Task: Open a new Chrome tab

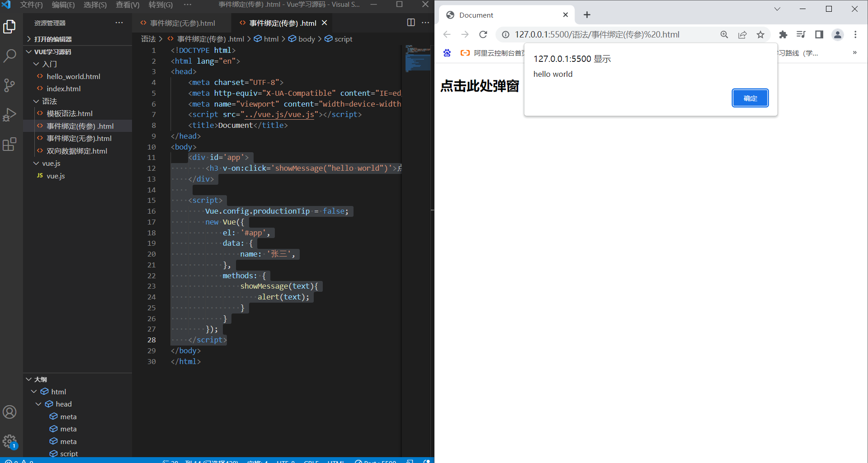Action: (x=587, y=15)
